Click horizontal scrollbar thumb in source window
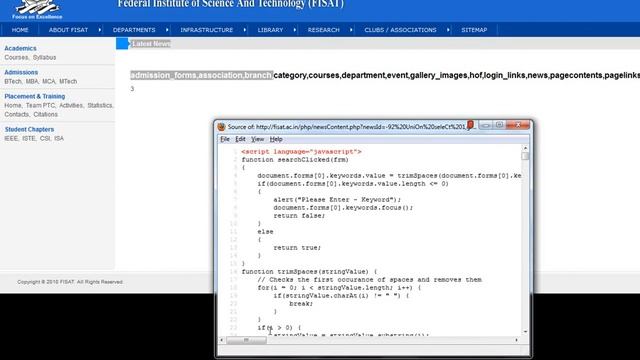 [x=246, y=340]
